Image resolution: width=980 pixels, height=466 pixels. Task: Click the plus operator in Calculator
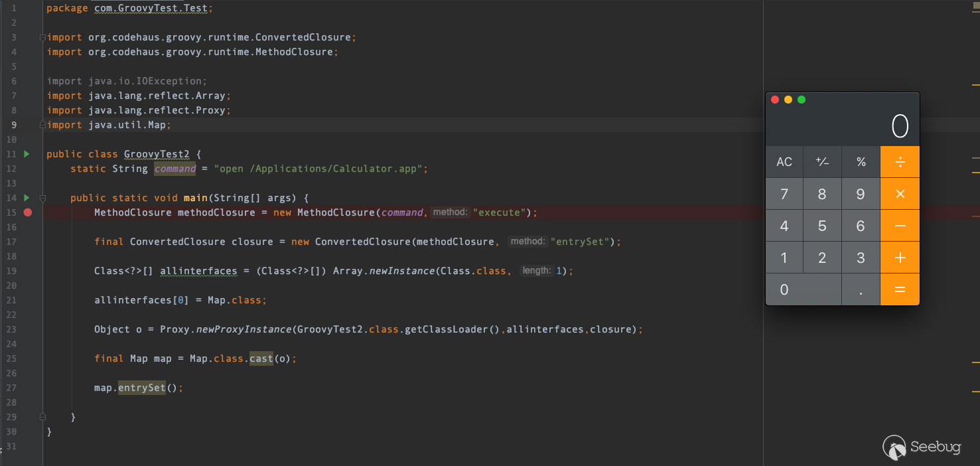900,258
